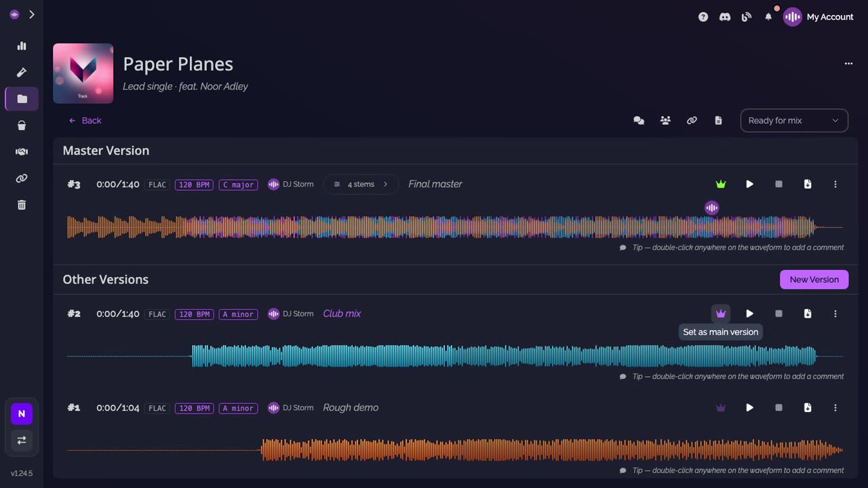Seek within the Club mix blue waveform
The image size is (868, 488).
[455, 356]
